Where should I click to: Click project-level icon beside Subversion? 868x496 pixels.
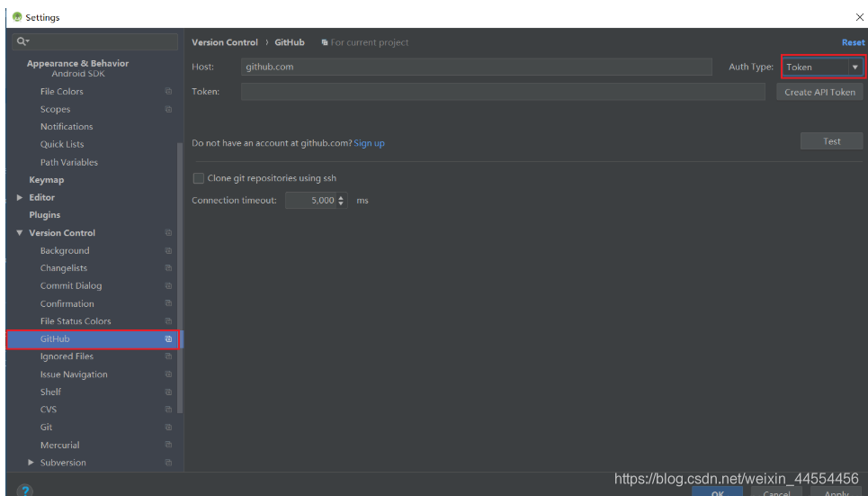pyautogui.click(x=168, y=462)
